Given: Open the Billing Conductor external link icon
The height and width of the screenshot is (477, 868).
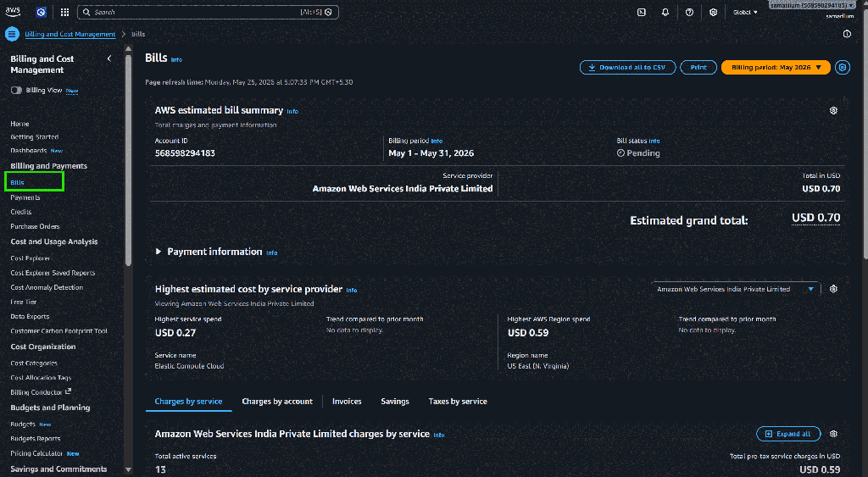Looking at the screenshot, I should click(68, 391).
